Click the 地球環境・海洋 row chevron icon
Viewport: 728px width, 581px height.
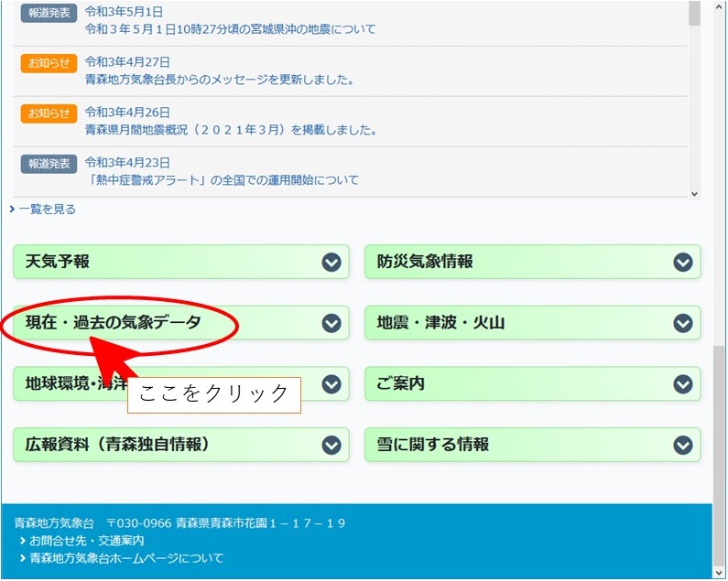tap(331, 384)
